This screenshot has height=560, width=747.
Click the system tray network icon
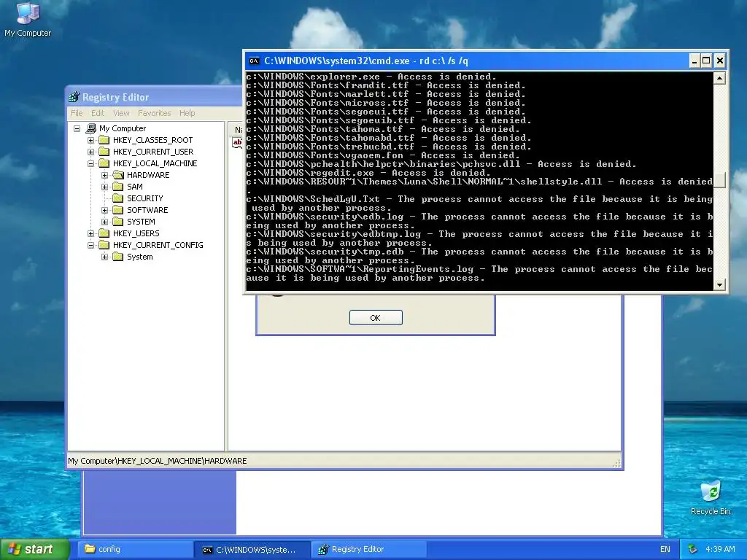pyautogui.click(x=693, y=549)
